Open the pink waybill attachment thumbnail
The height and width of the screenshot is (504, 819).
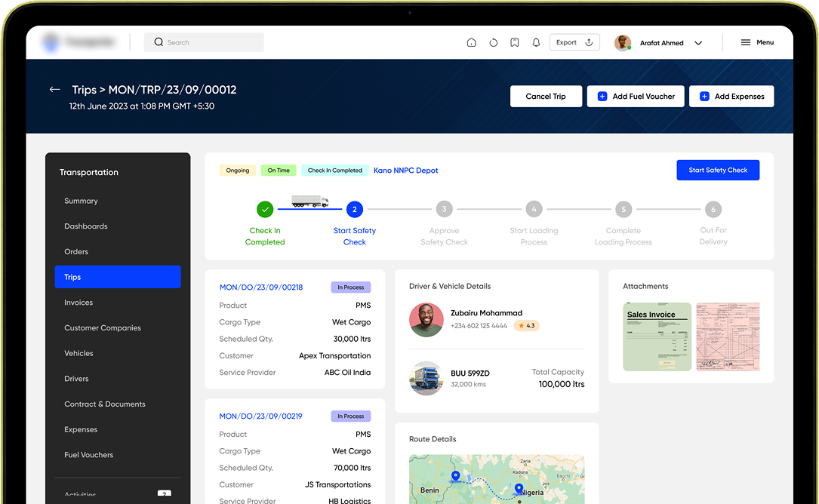pos(728,337)
